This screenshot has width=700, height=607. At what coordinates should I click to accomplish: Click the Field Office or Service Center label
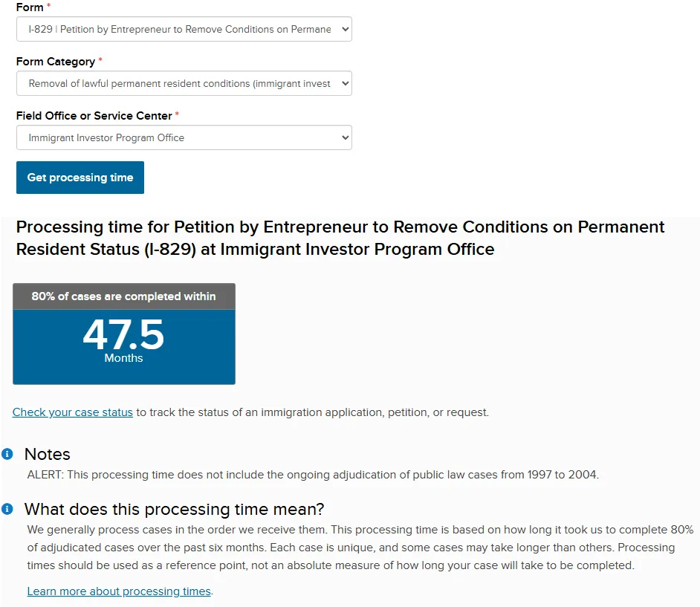pos(94,116)
